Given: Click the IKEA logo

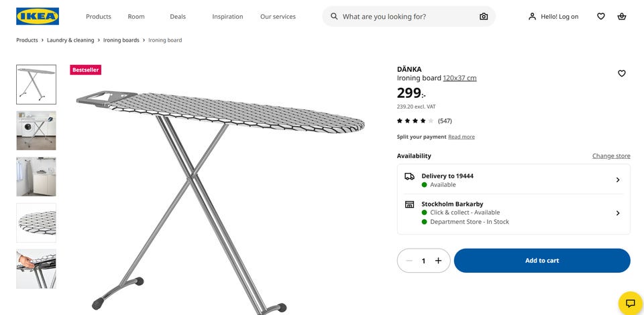Looking at the screenshot, I should pos(38,16).
